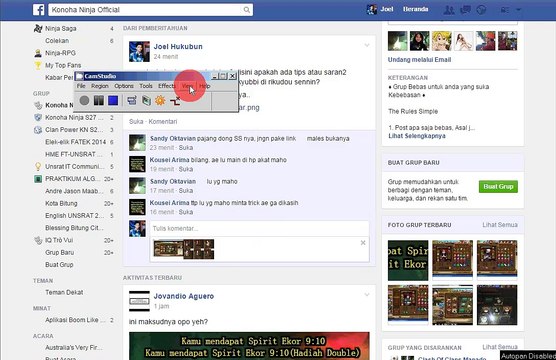Open Australia's Very Fir event item
The image size is (556, 360).
click(74, 348)
